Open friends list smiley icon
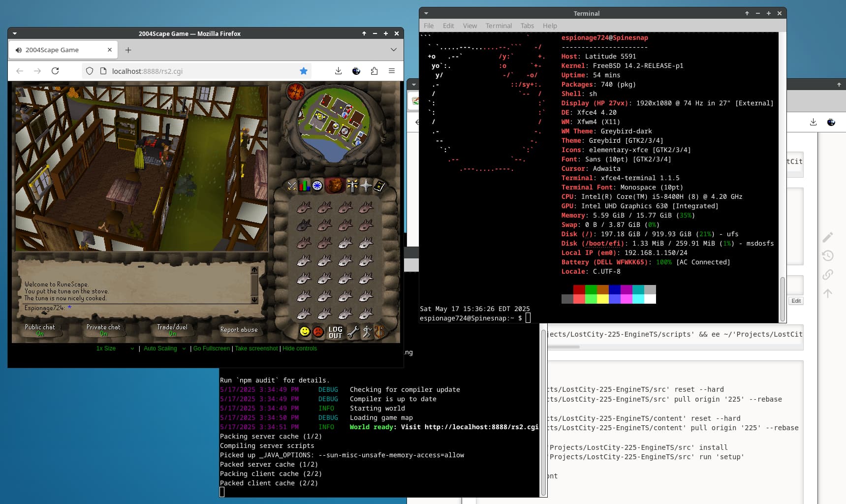The image size is (846, 504). (305, 332)
